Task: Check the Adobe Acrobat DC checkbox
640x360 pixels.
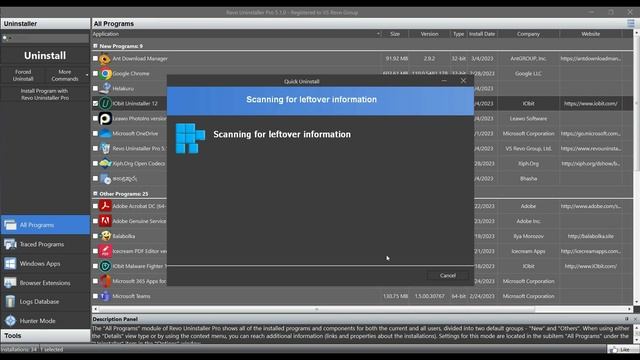Action: click(x=95, y=206)
